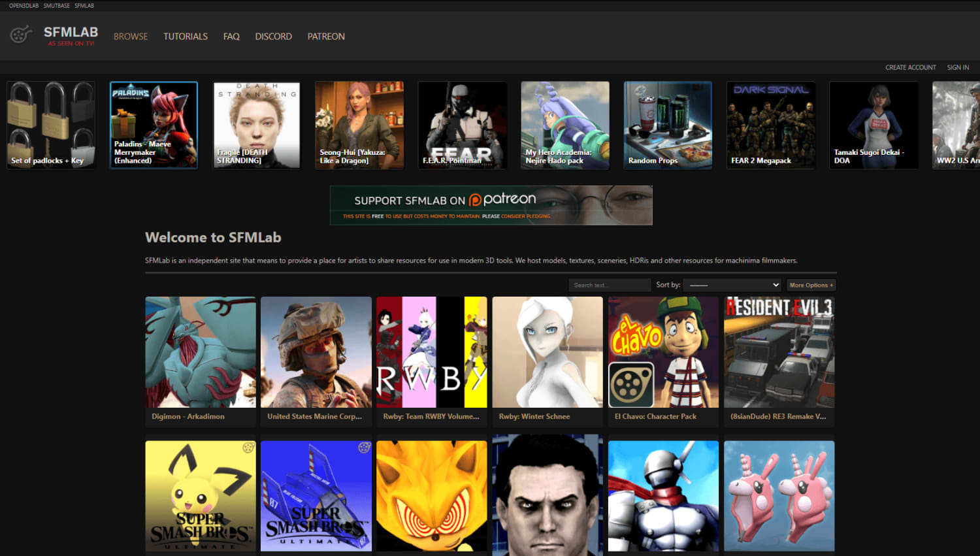Click El Chavo: Character Pack title text
This screenshot has height=556, width=980.
tap(655, 416)
